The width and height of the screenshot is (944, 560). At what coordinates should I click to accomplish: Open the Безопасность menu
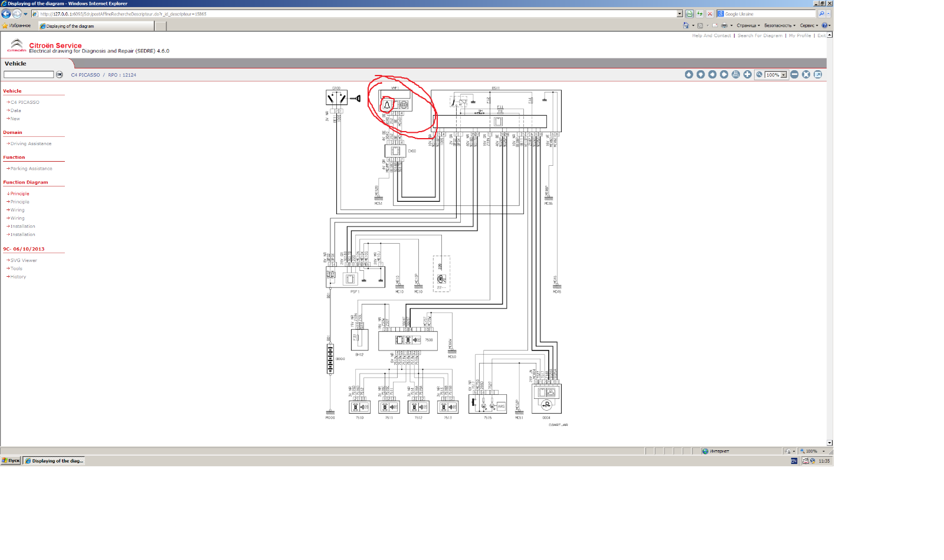(780, 25)
